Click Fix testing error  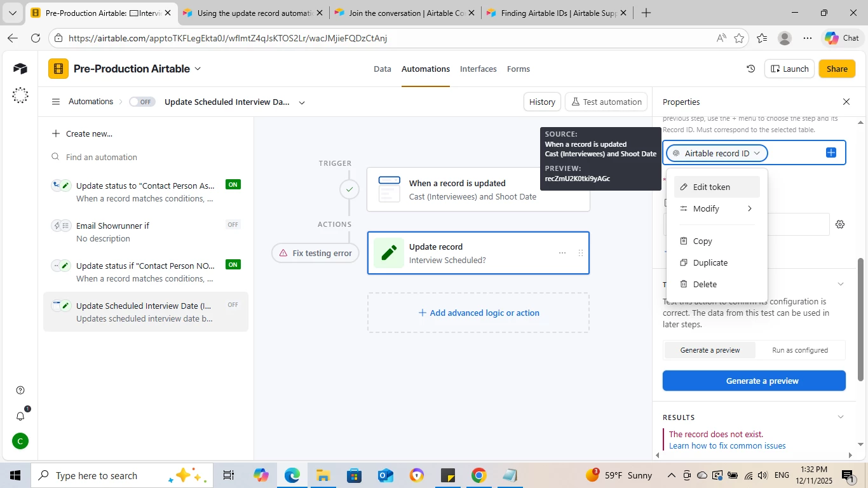coord(315,253)
